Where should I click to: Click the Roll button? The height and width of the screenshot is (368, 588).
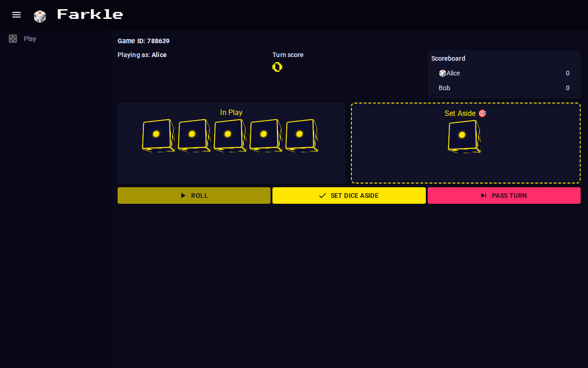tap(194, 195)
